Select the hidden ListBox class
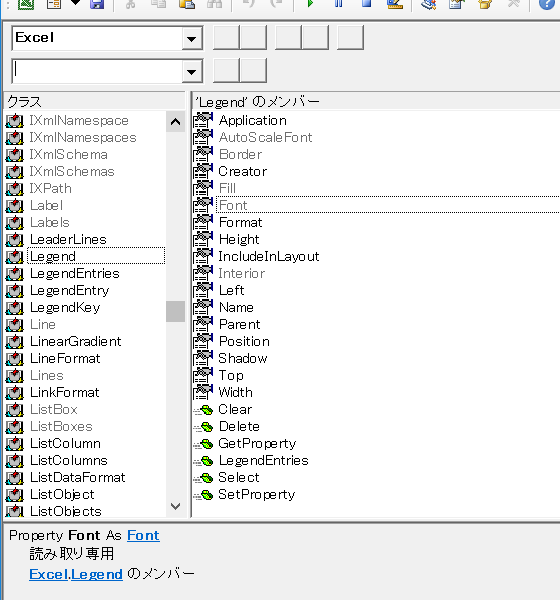The height and width of the screenshot is (600, 560). tap(54, 409)
